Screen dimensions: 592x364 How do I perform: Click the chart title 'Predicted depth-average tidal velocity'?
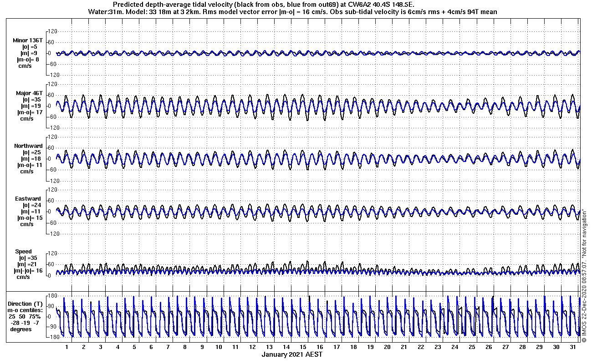tap(172, 5)
